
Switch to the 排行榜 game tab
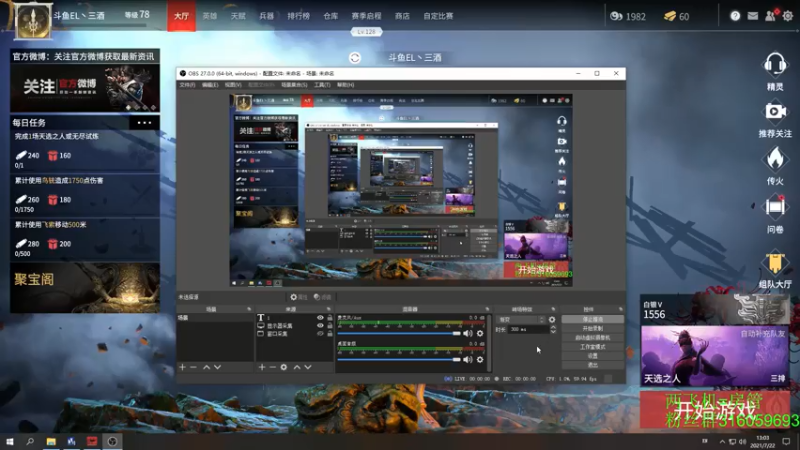coord(298,16)
